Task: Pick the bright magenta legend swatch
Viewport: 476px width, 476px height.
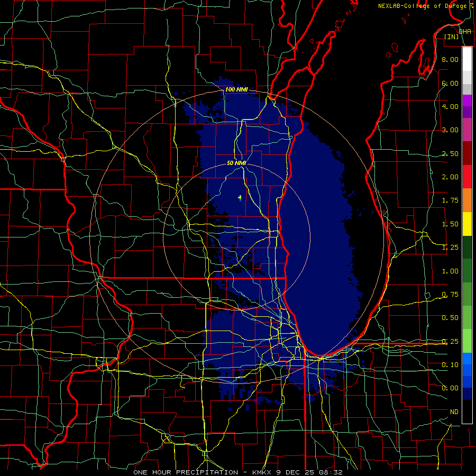Action: point(467,100)
